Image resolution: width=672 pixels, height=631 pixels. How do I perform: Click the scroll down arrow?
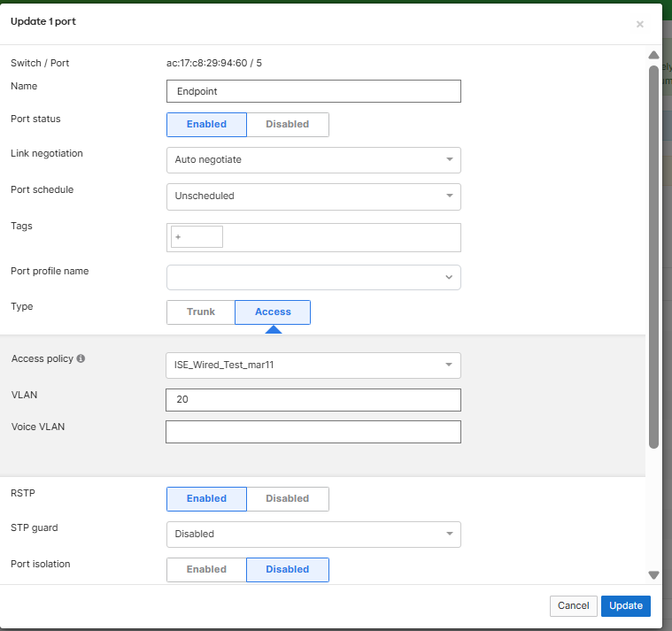click(653, 574)
